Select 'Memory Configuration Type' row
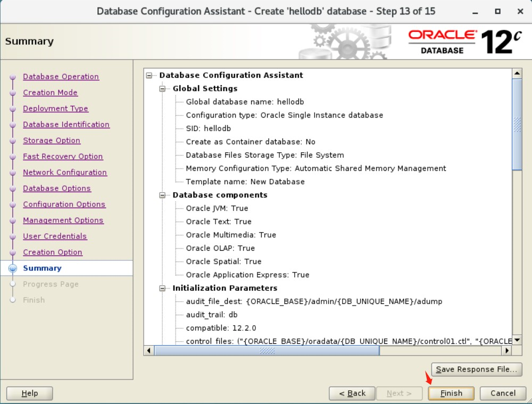Screen dimensions: 532x404 point(316,168)
